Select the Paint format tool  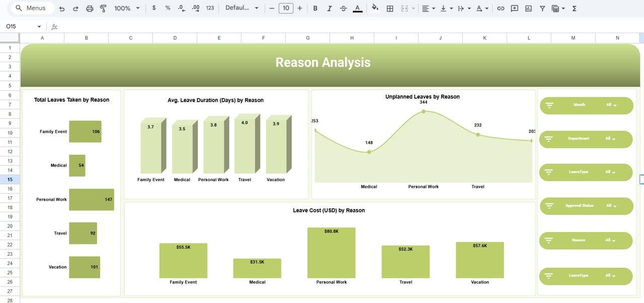103,8
